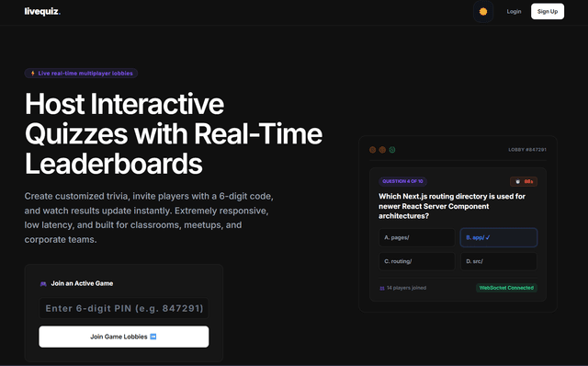The width and height of the screenshot is (588, 366).
Task: Select answer C. routing/
Action: click(416, 261)
